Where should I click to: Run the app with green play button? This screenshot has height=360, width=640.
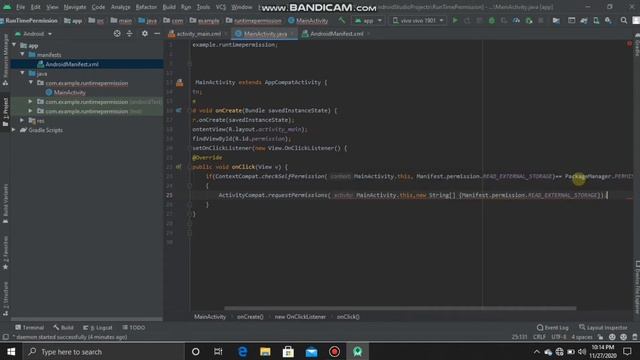pos(455,20)
